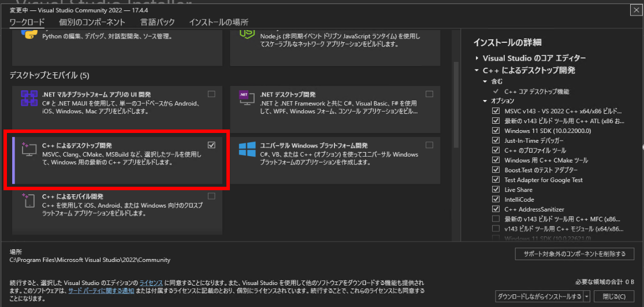Uncheck IntelliCode option

point(496,199)
